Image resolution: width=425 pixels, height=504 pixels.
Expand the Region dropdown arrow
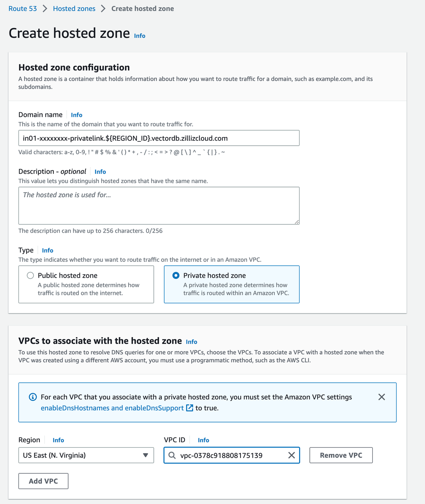point(146,455)
